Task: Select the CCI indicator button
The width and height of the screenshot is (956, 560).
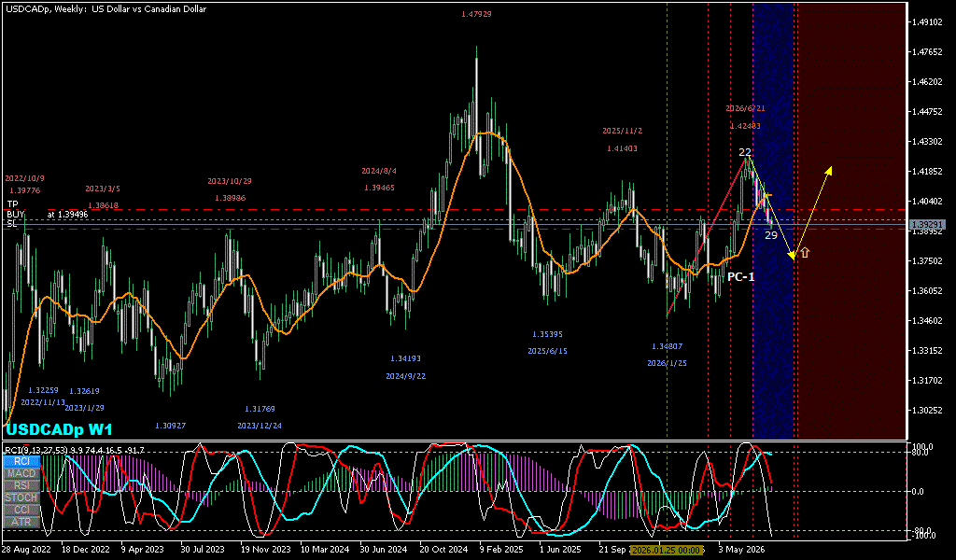Action: [x=21, y=510]
